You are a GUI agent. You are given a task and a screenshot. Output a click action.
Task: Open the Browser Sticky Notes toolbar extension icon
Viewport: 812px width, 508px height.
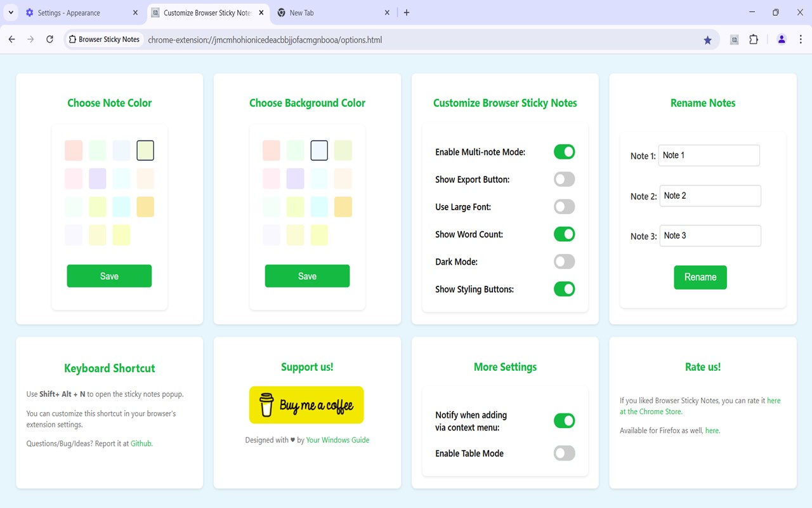(x=734, y=40)
